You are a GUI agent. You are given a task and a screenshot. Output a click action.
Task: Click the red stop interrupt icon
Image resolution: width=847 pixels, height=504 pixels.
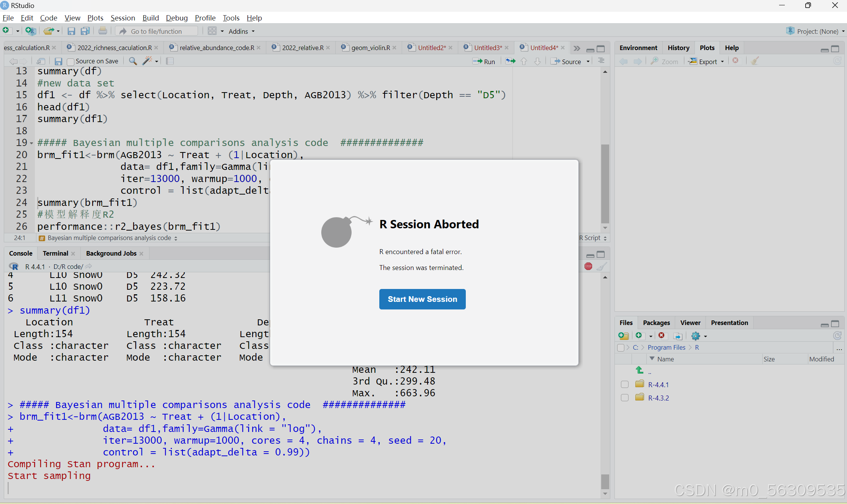(588, 266)
